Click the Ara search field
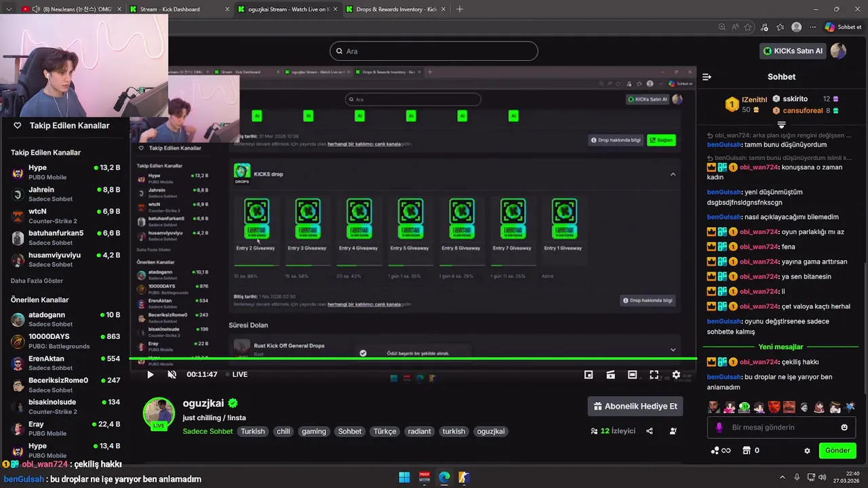This screenshot has height=488, width=868. click(434, 51)
